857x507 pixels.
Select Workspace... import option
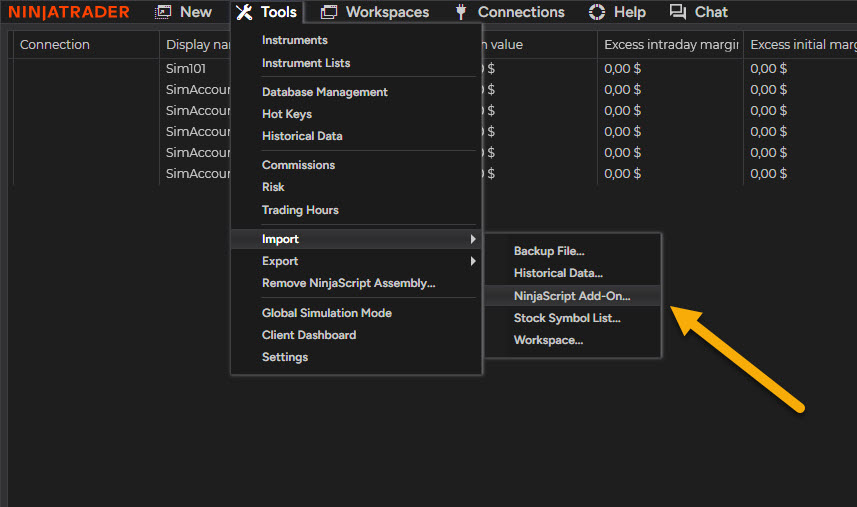pos(548,340)
